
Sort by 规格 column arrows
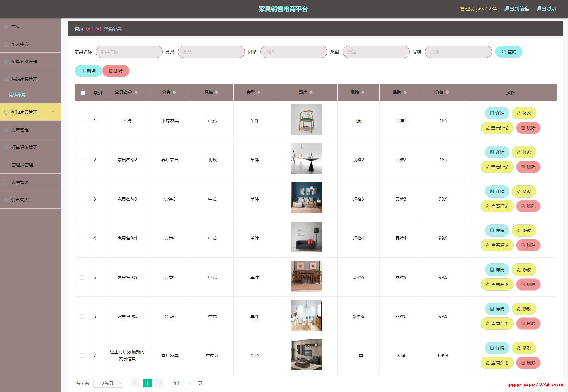point(363,92)
